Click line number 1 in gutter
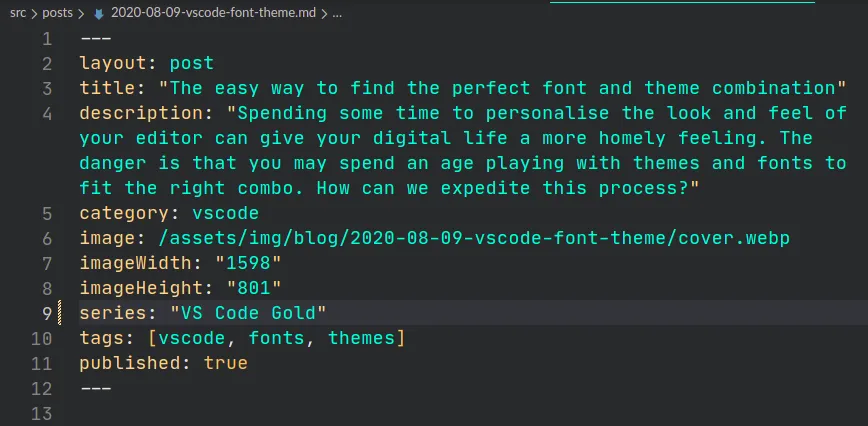868x426 pixels. (46, 39)
